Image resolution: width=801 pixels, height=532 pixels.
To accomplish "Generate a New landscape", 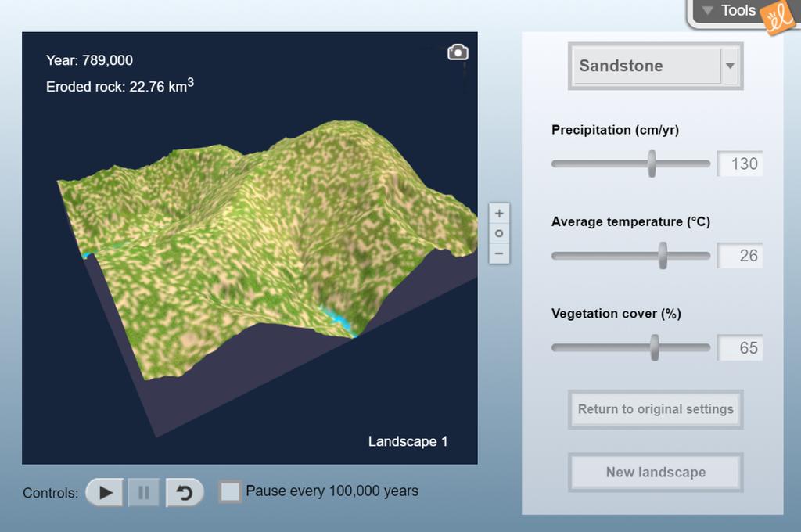I will coord(656,473).
